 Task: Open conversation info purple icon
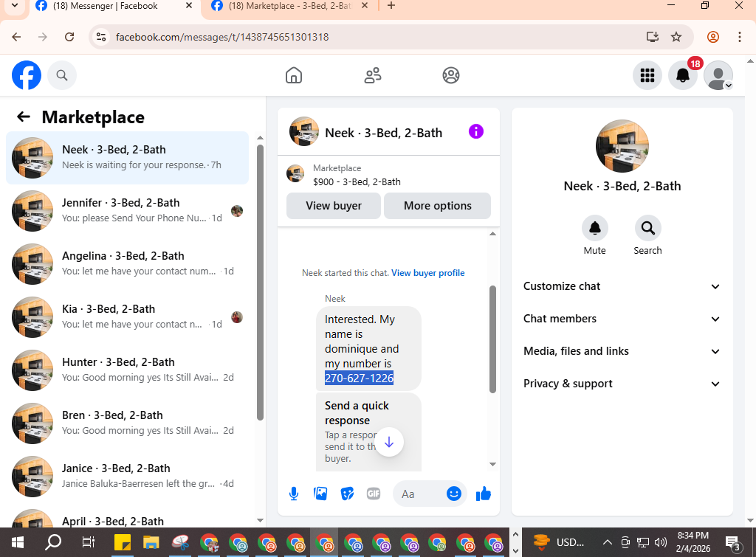point(476,131)
